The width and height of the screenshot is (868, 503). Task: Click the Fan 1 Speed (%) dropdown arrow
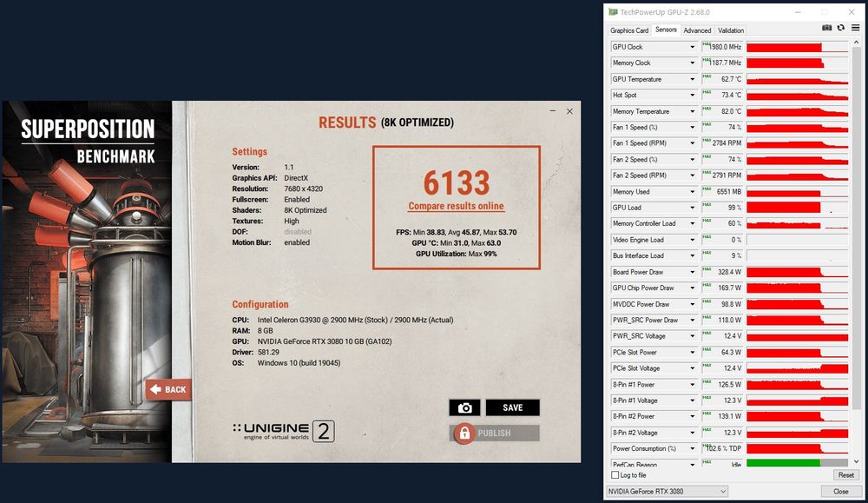click(692, 128)
